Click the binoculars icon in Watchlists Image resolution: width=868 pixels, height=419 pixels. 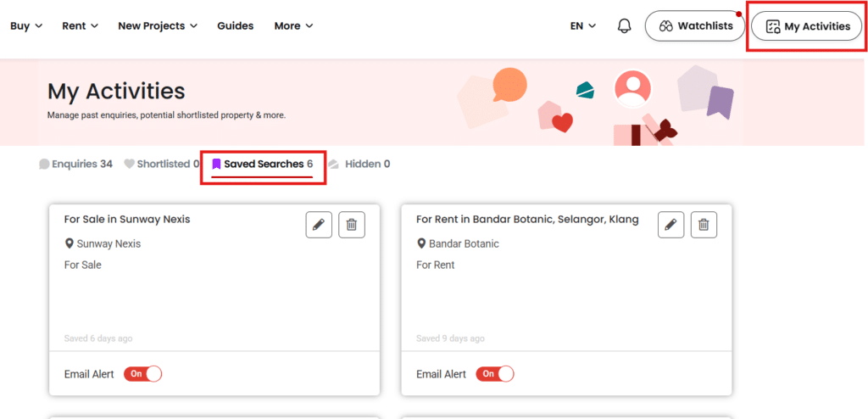click(666, 26)
